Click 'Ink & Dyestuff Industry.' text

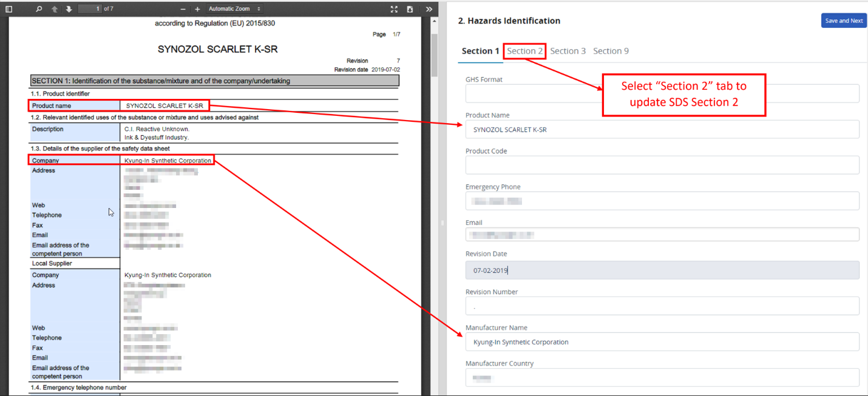click(x=157, y=138)
